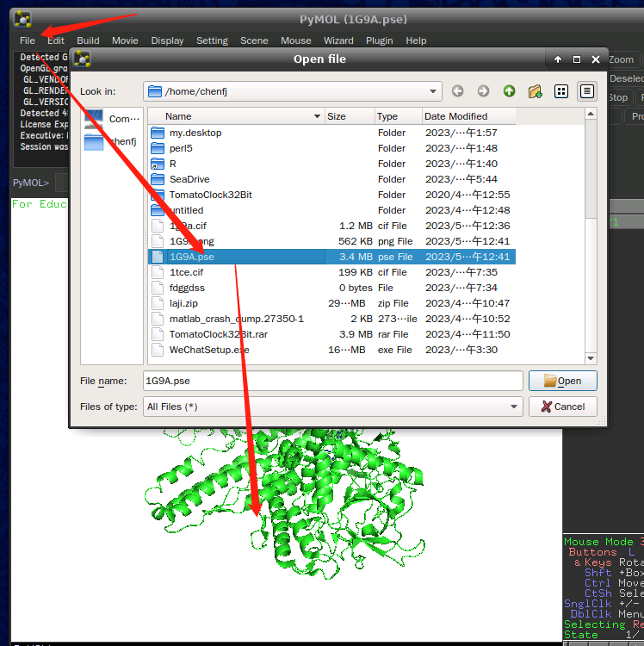Screen dimensions: 644x646
Task: Go to parent directory with green up arrow
Action: point(510,91)
